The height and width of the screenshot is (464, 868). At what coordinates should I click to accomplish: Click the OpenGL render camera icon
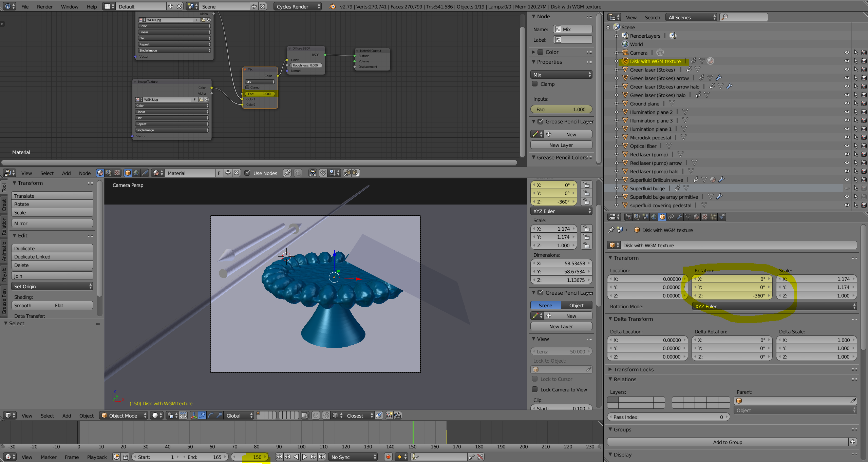tap(389, 415)
